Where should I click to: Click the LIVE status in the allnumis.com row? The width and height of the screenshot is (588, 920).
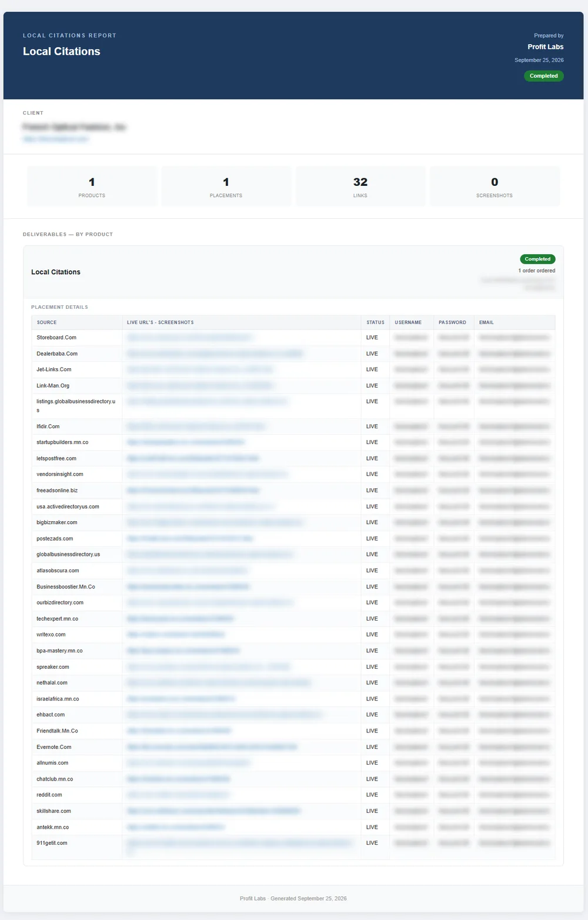click(x=372, y=763)
